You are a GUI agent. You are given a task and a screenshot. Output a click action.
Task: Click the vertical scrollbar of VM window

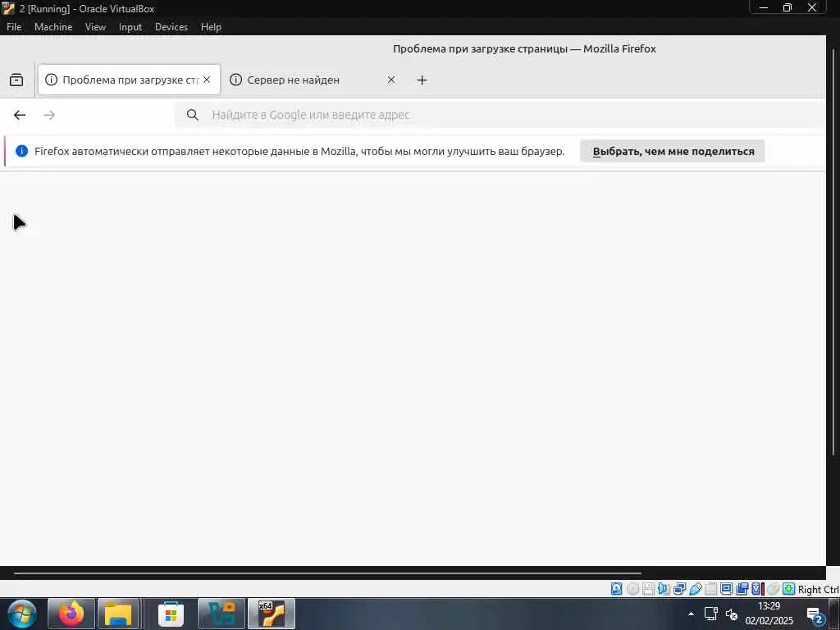[x=833, y=252]
